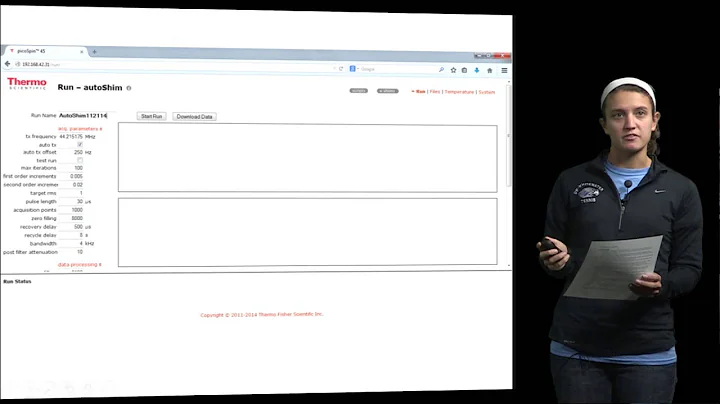Click the search magnifier icon
The image size is (720, 404).
[441, 70]
